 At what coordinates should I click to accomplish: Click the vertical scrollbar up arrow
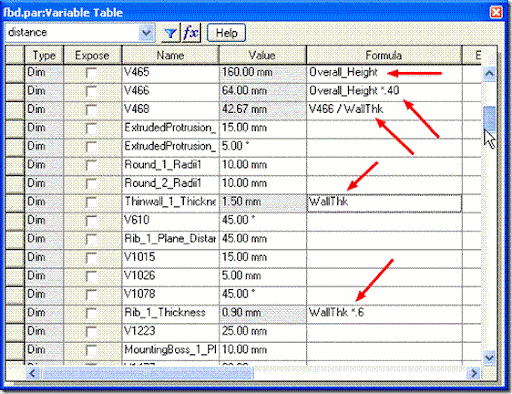coord(489,73)
